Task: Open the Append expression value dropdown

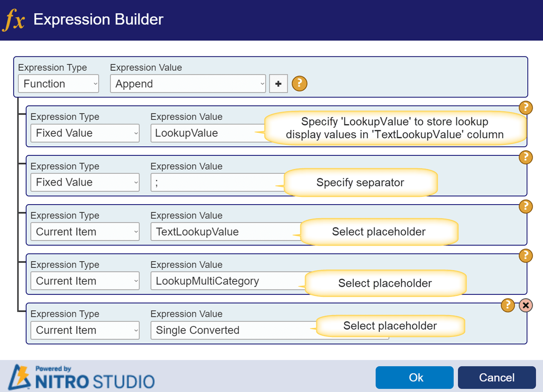Action: [x=188, y=84]
